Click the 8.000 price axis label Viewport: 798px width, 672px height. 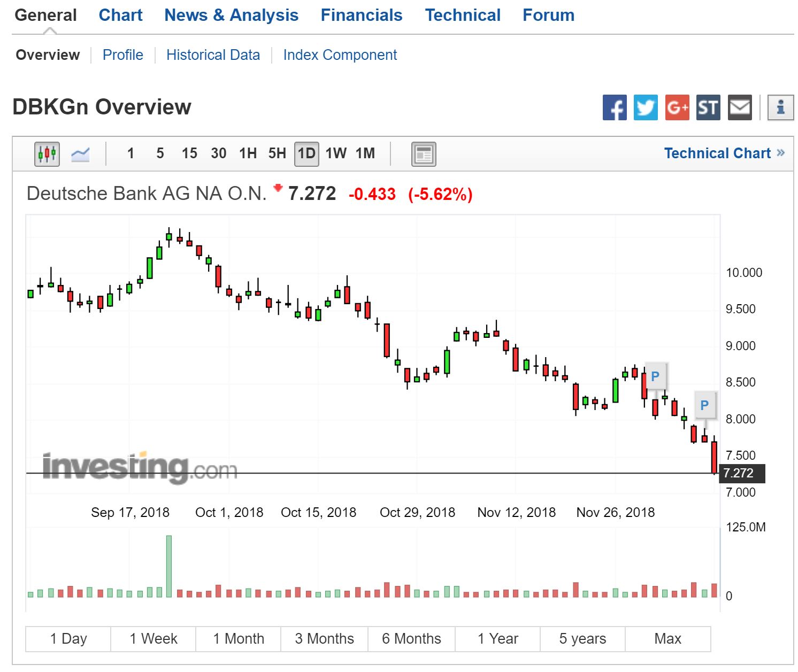(741, 419)
